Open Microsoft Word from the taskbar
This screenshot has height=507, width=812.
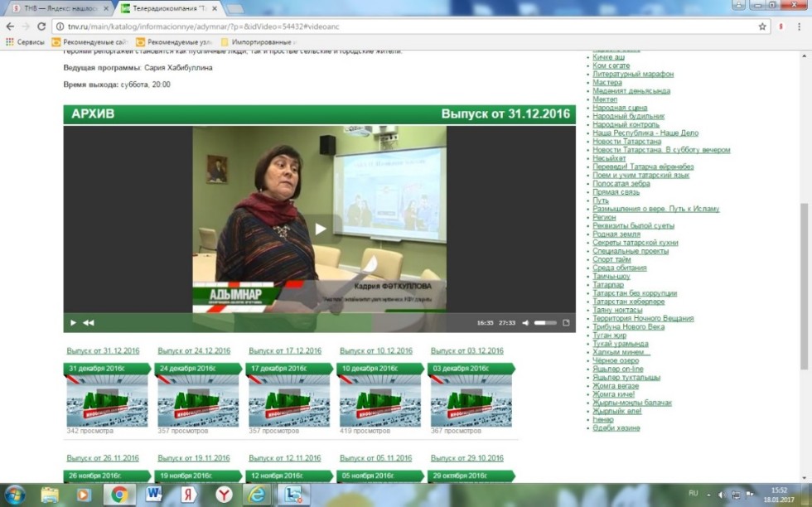[154, 495]
